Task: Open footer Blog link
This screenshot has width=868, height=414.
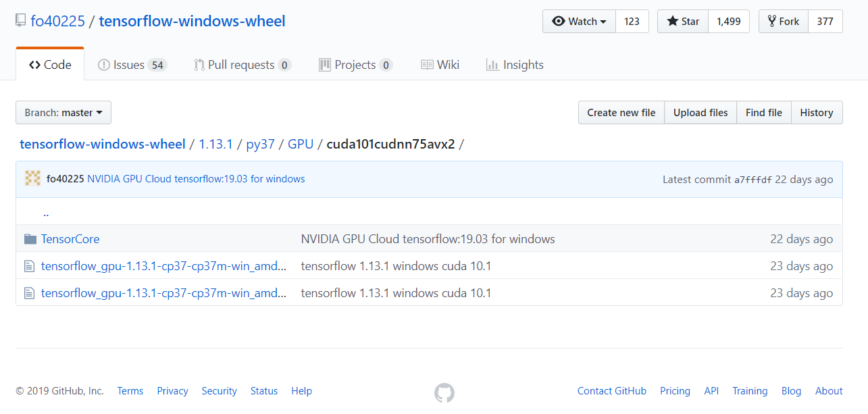Action: (x=792, y=391)
